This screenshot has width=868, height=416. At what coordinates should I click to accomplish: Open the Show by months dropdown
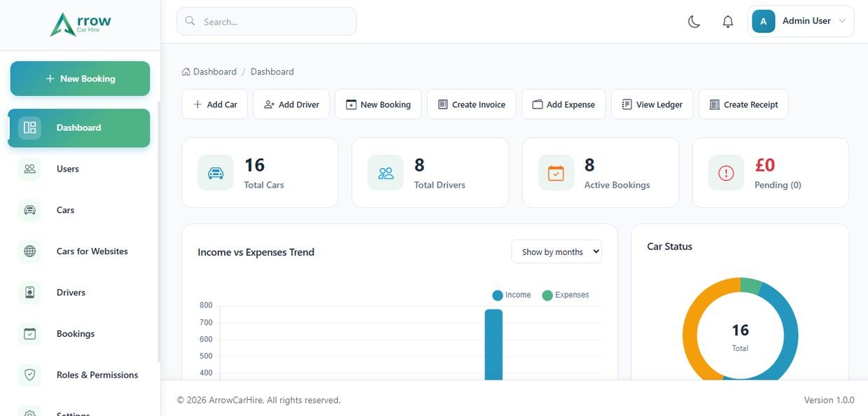(556, 252)
